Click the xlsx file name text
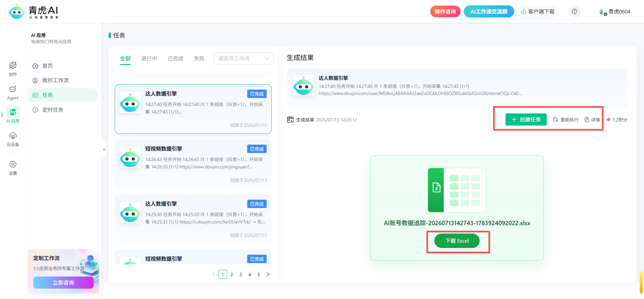Viewport: 644px width, 299px height. point(457,223)
